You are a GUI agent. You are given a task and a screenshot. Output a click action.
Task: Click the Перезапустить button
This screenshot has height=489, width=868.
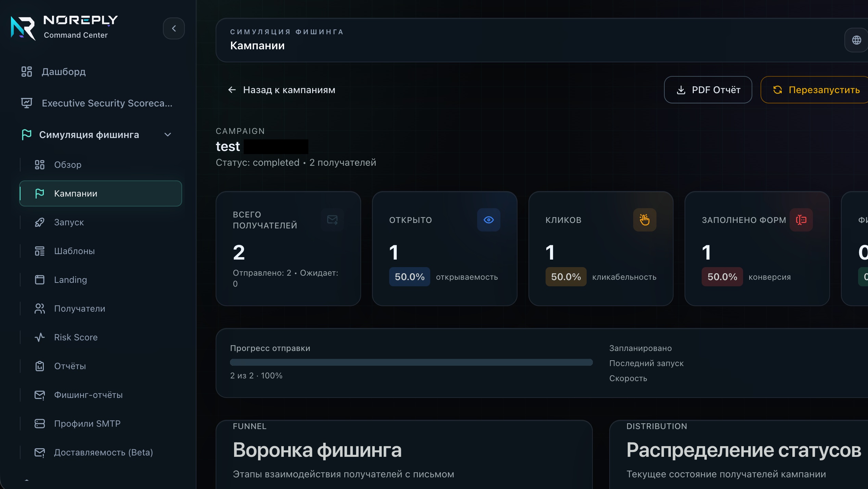(815, 90)
